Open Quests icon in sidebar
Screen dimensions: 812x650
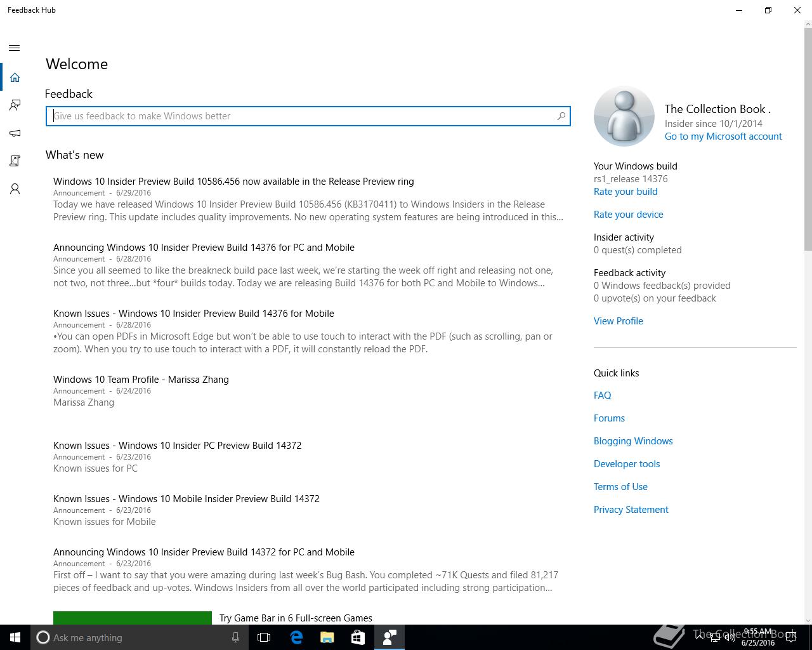tap(15, 161)
